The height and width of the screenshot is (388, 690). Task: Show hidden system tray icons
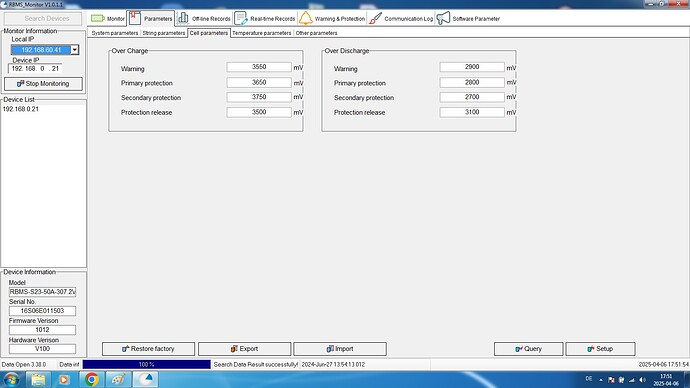pos(601,380)
